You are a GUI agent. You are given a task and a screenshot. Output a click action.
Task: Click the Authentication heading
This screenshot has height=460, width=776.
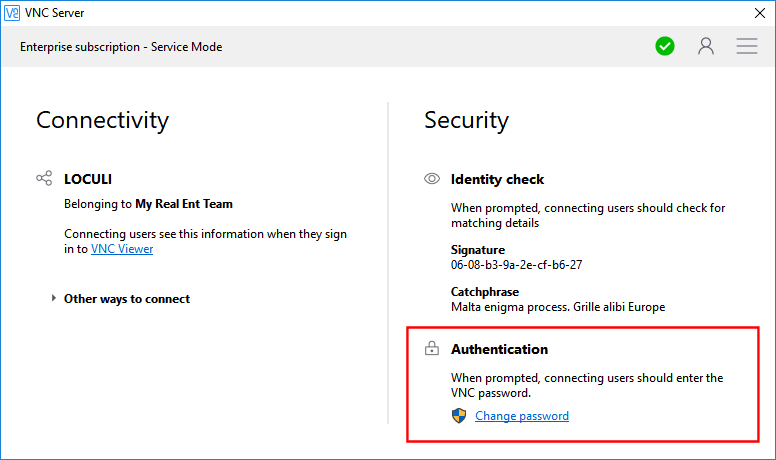point(499,349)
